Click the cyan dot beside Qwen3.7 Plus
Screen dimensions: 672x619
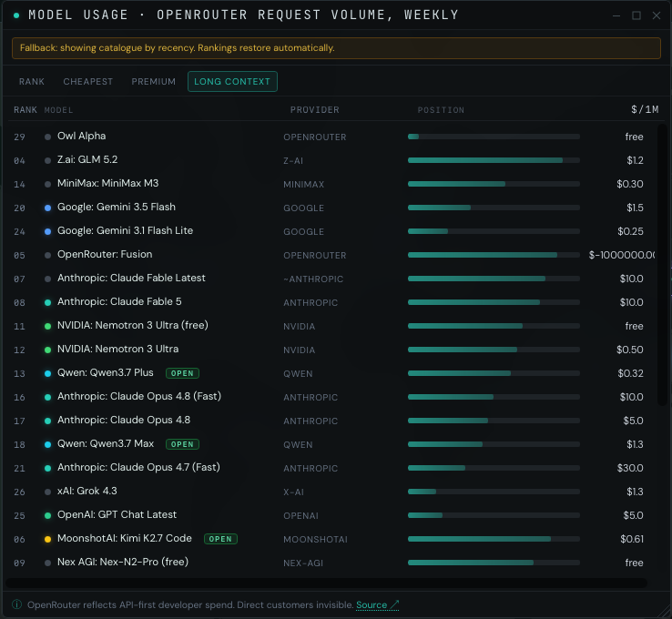pyautogui.click(x=47, y=373)
